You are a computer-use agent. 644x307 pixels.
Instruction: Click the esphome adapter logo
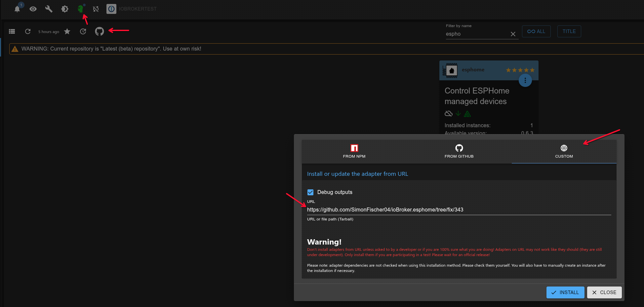450,70
